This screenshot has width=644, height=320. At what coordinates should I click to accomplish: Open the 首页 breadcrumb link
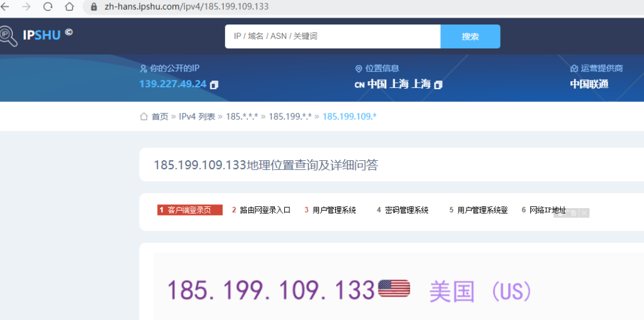click(160, 116)
